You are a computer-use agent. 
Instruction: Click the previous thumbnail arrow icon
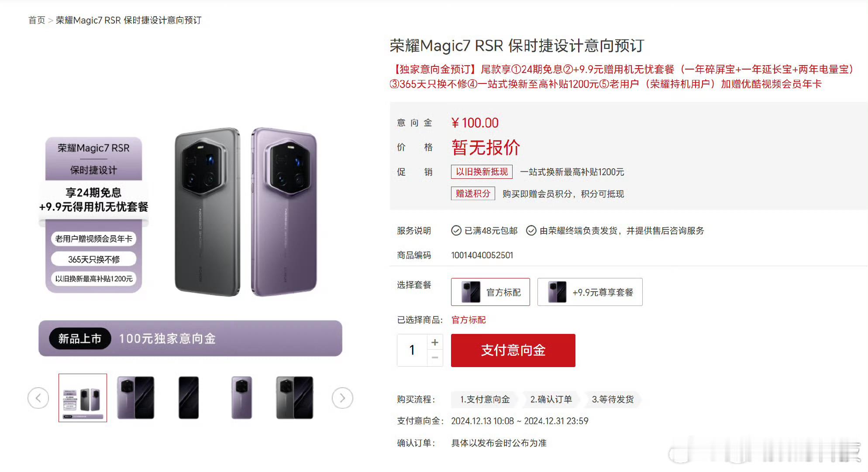[x=38, y=398]
